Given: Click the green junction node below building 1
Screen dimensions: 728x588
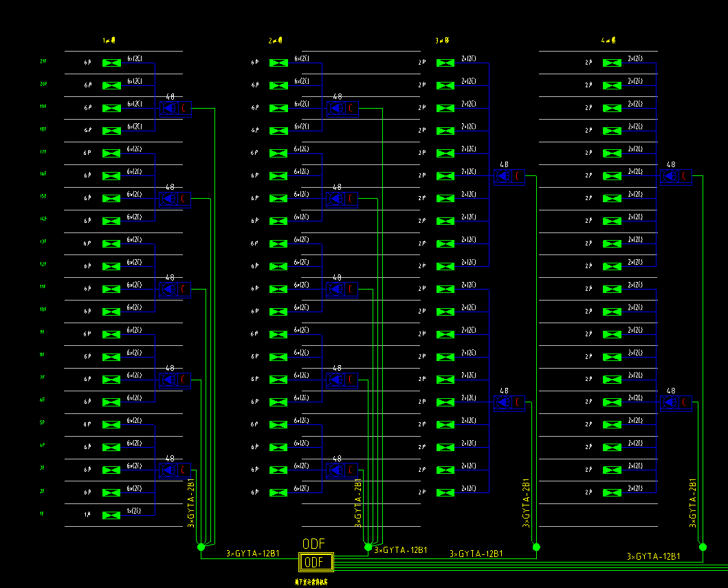Looking at the screenshot, I should coord(201,547).
